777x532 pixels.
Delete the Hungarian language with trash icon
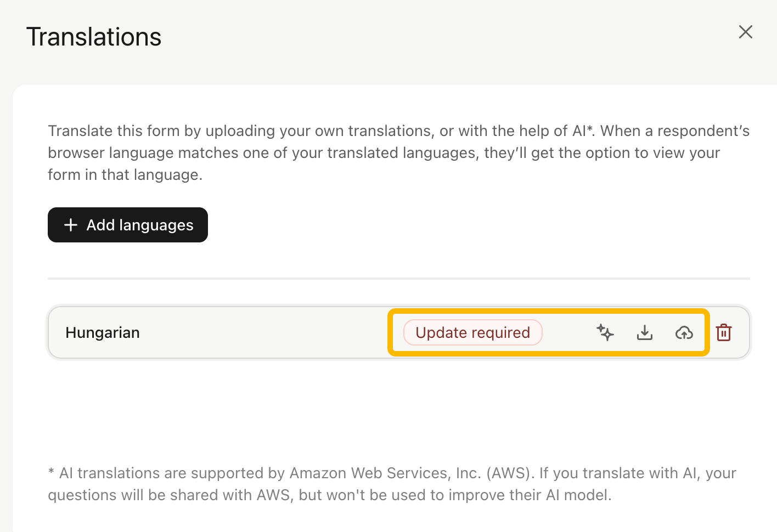tap(724, 332)
